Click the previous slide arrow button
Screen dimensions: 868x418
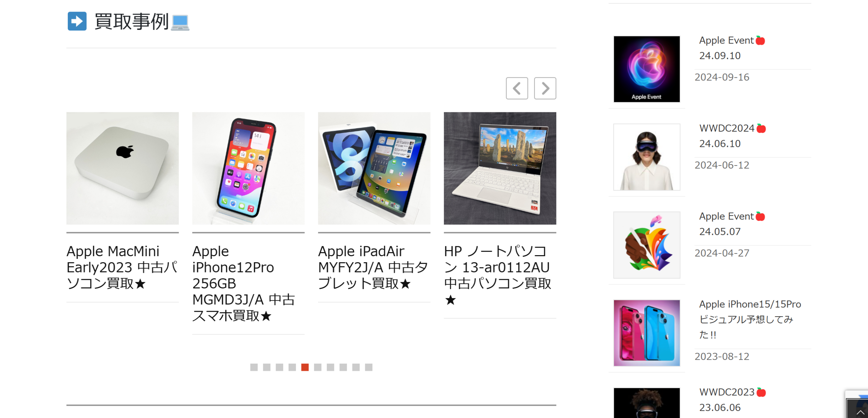tap(517, 88)
